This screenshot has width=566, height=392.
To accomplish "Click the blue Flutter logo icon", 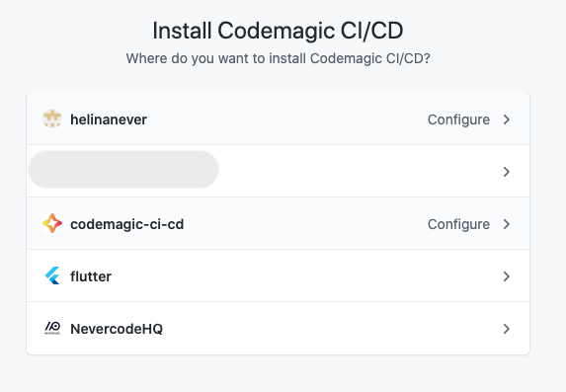I will point(52,275).
